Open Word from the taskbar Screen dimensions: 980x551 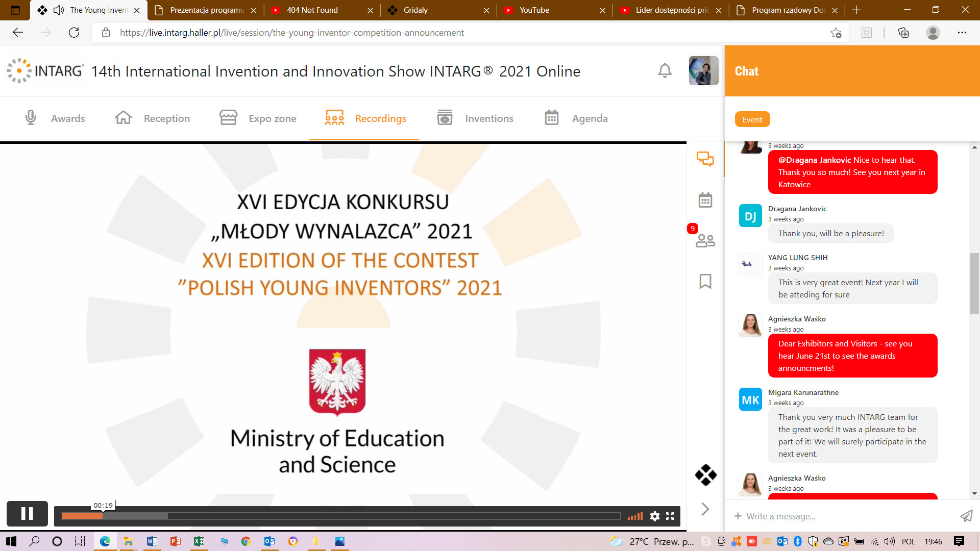pyautogui.click(x=152, y=541)
